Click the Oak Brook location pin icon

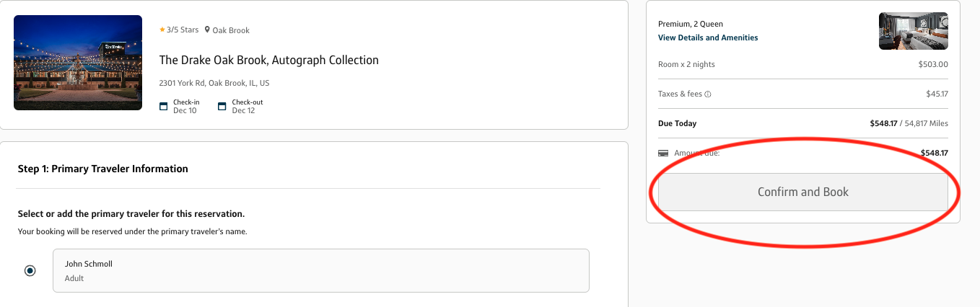tap(207, 30)
